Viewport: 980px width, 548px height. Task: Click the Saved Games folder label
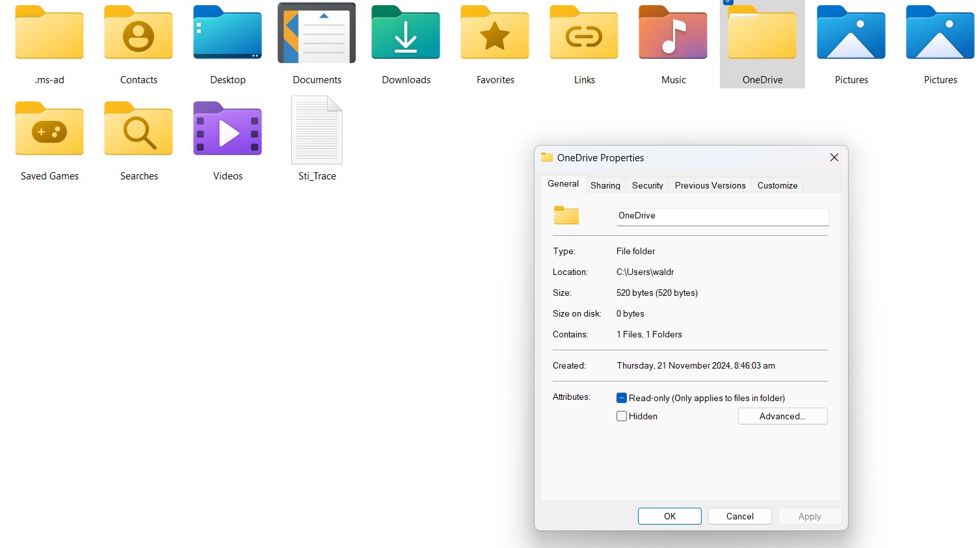(x=49, y=176)
